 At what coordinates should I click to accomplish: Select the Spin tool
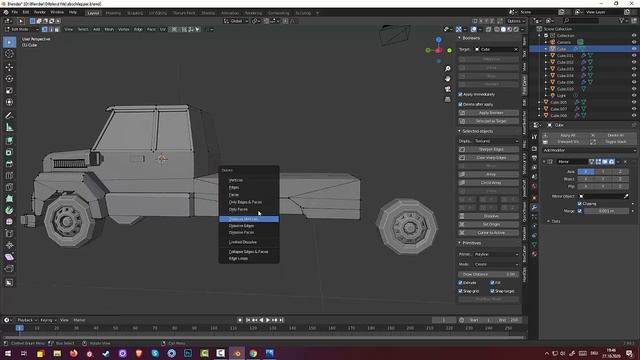[x=9, y=211]
